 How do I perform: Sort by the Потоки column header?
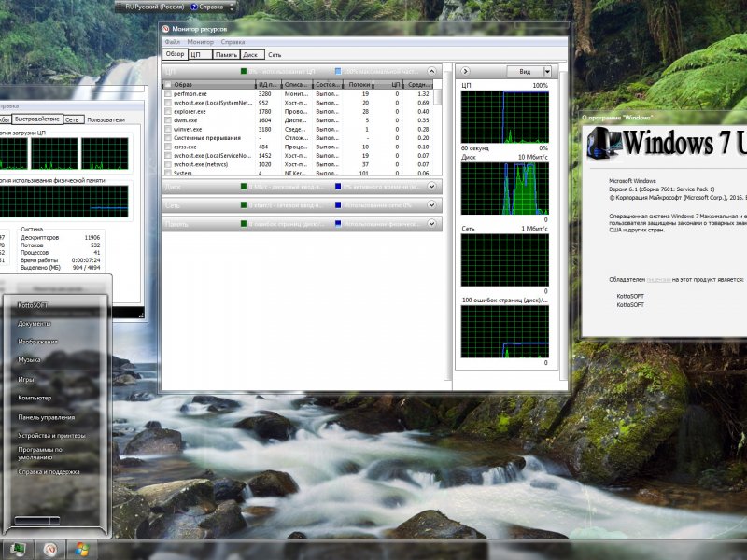click(x=359, y=85)
